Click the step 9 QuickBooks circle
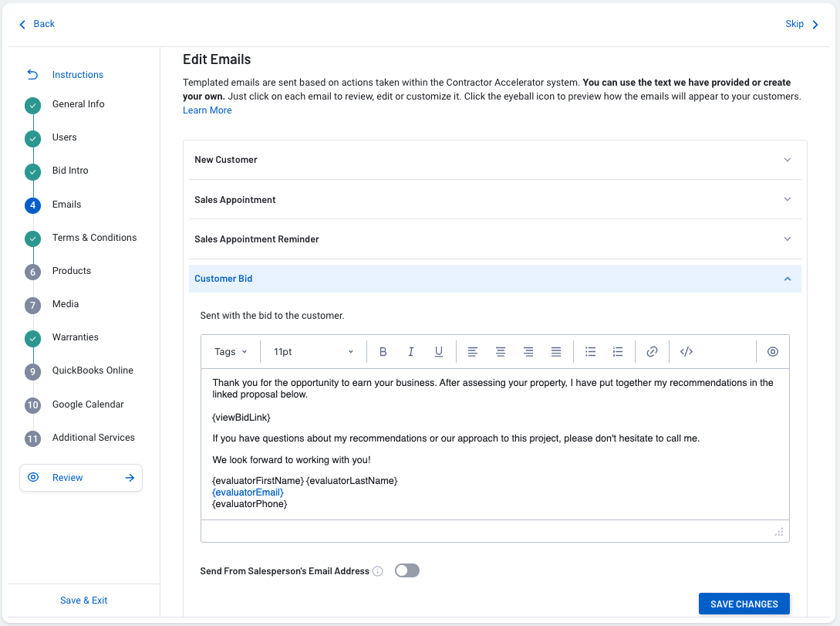This screenshot has height=626, width=840. (32, 372)
